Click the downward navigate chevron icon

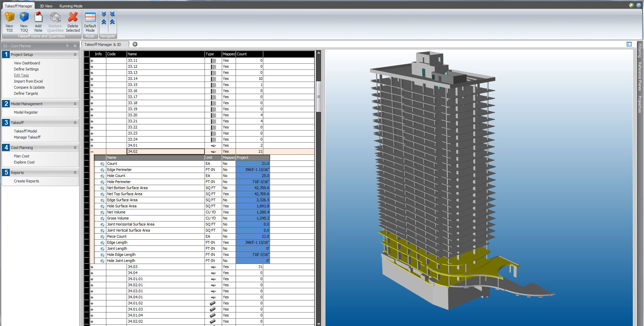[x=104, y=13]
